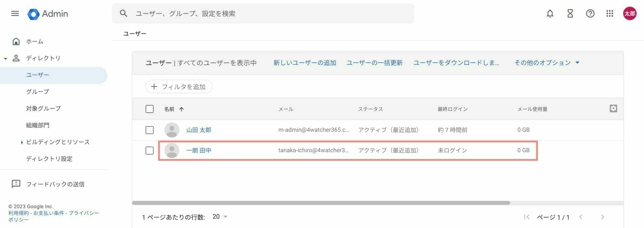Screen dimensions: 644x228
Task: Expand ビルディングとリソース arrow
Action: click(22, 142)
